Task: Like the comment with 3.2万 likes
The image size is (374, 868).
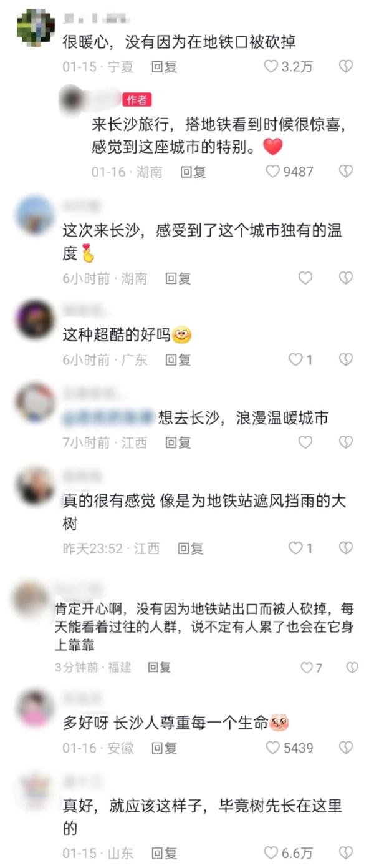Action: coord(271,66)
